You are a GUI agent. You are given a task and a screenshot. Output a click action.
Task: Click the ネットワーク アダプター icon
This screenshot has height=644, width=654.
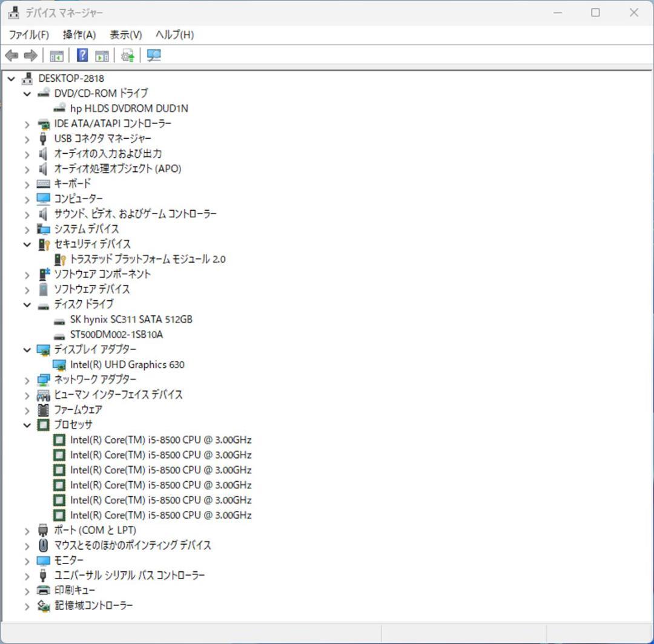[44, 379]
